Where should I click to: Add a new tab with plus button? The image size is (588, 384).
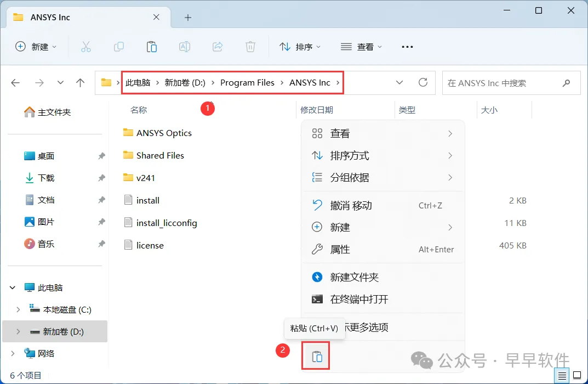coord(188,17)
